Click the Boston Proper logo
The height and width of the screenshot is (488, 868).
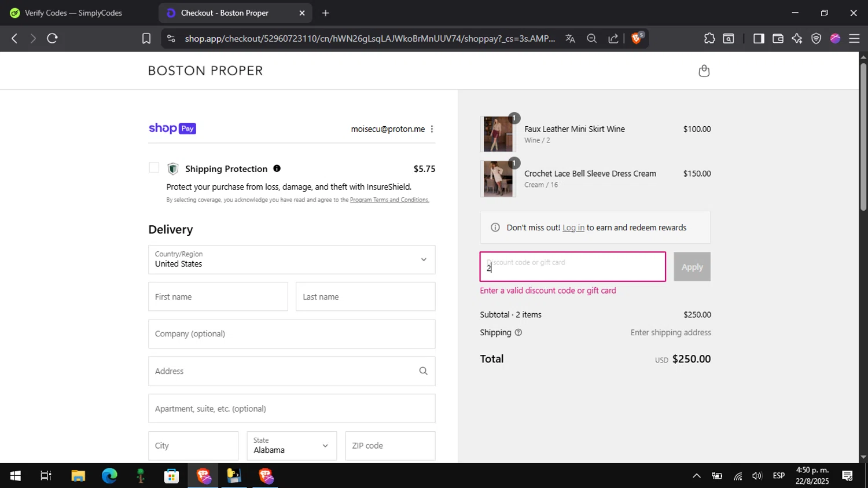[205, 71]
